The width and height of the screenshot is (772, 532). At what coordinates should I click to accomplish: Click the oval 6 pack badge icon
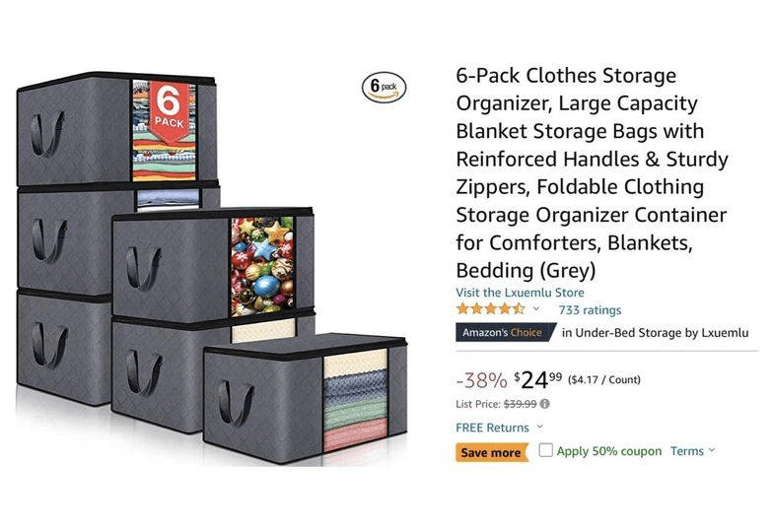tap(384, 88)
